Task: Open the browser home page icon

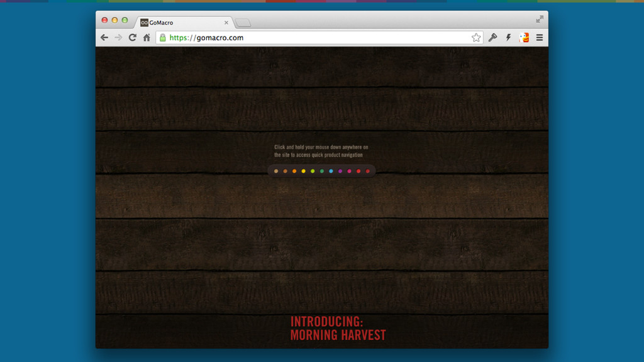Action: click(x=147, y=37)
